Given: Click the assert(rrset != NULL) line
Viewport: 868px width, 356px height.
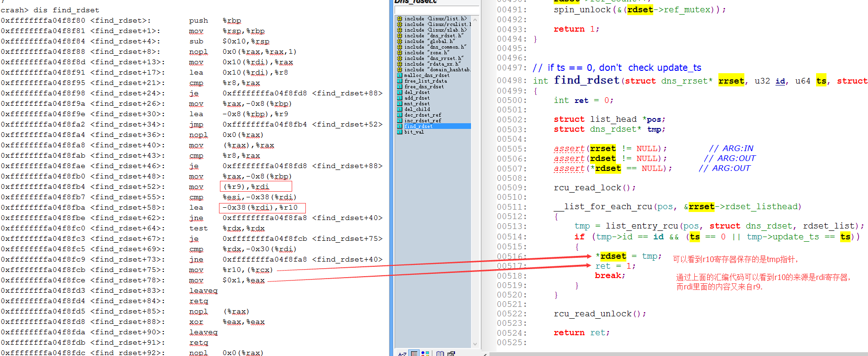Looking at the screenshot, I should pyautogui.click(x=610, y=149).
